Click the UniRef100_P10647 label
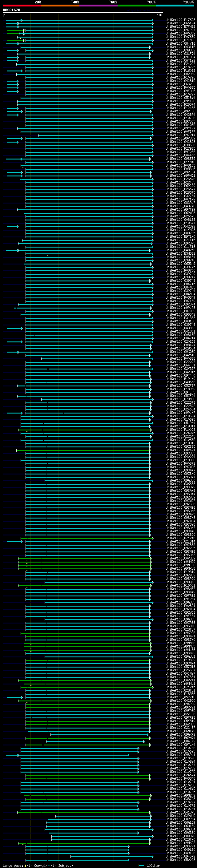The width and height of the screenshot is (197, 868). (x=180, y=223)
